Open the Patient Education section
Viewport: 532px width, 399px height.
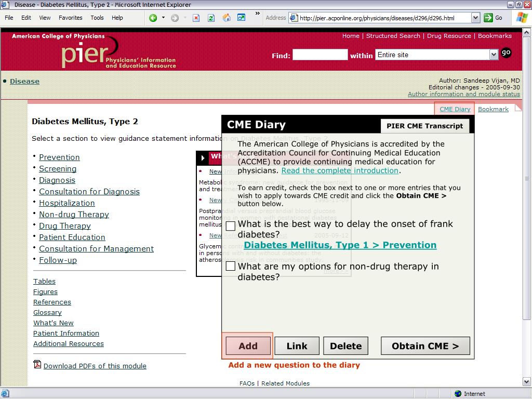[72, 237]
